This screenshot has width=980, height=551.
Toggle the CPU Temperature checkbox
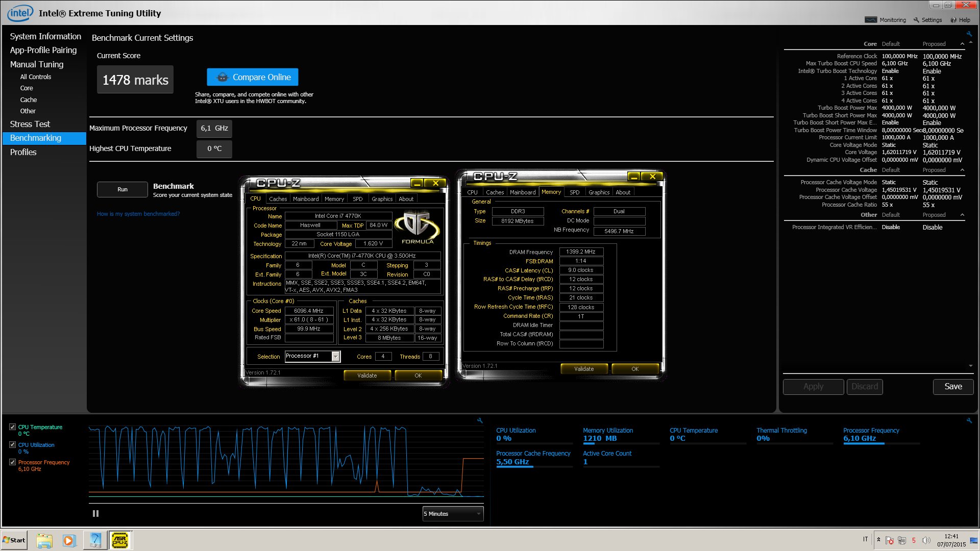coord(12,427)
